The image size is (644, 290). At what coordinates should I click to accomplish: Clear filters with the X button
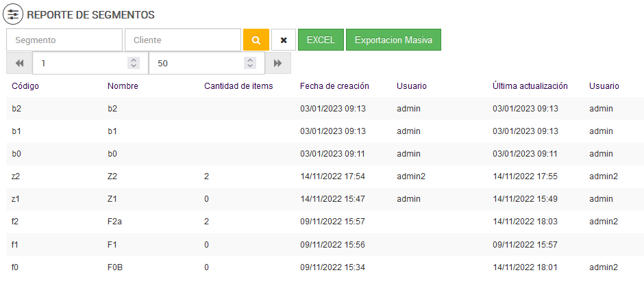click(284, 40)
